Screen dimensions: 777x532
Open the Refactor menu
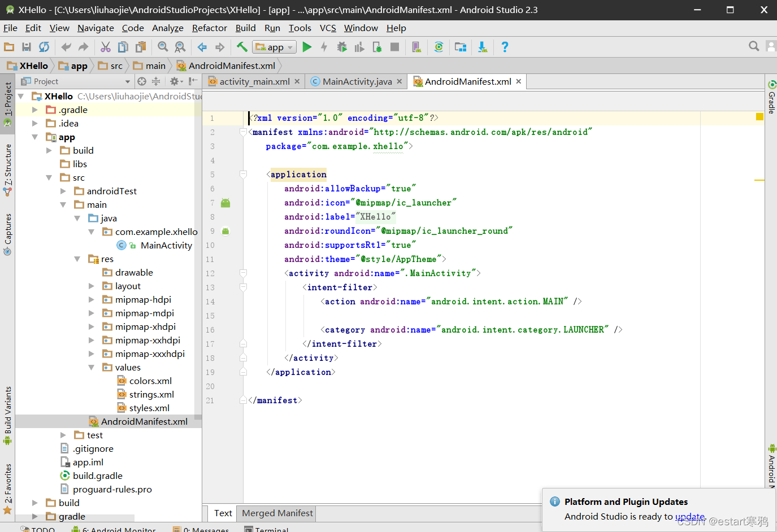point(209,28)
